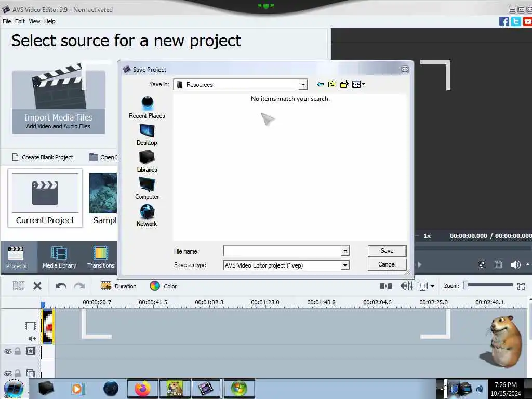Expand the Save in folder dropdown

click(x=303, y=85)
